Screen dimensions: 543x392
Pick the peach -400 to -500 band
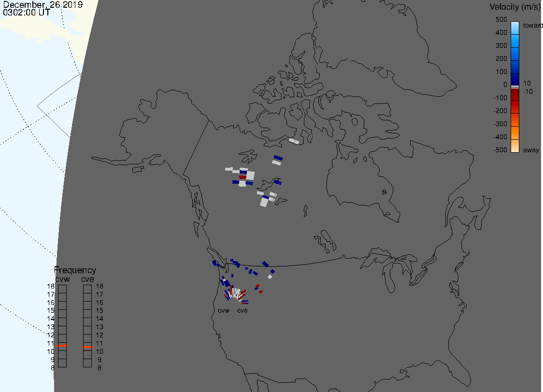[515, 145]
